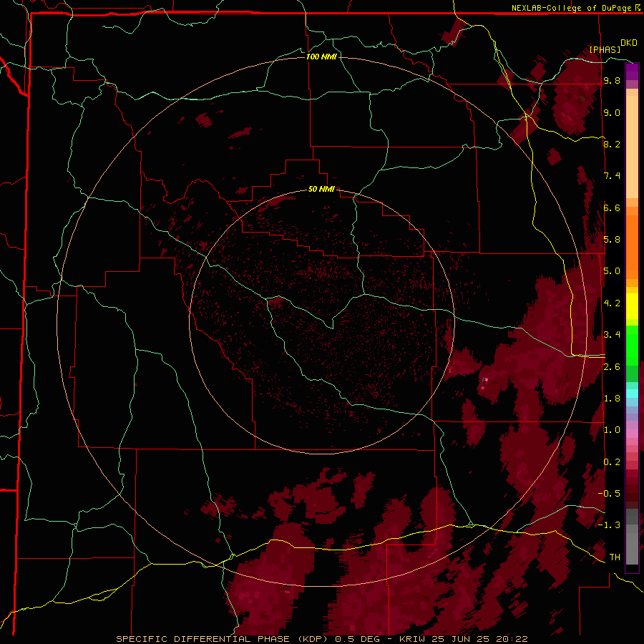Image resolution: width=644 pixels, height=644 pixels.
Task: Click the "7.4" value on the color scale
Action: point(612,176)
